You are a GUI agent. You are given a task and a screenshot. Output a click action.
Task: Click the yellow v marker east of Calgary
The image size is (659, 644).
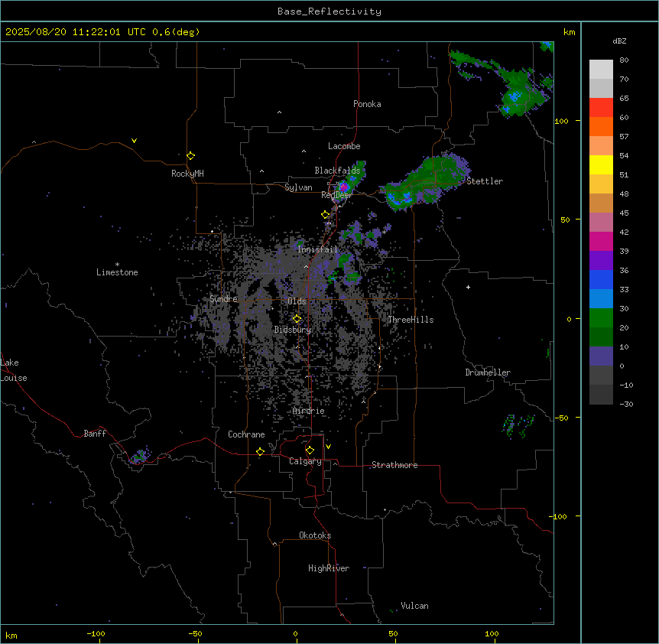tap(328, 447)
